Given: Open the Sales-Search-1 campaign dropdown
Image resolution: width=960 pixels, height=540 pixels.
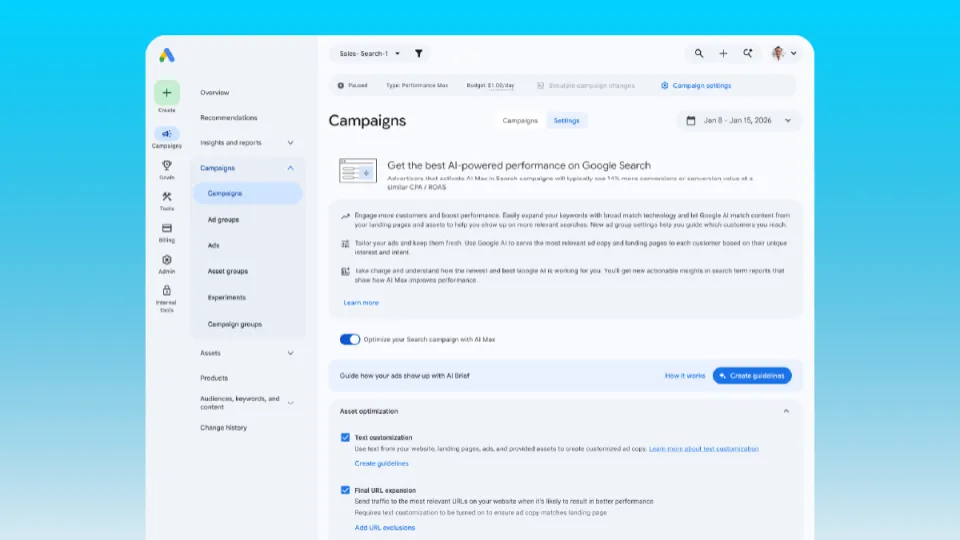Looking at the screenshot, I should click(x=370, y=54).
